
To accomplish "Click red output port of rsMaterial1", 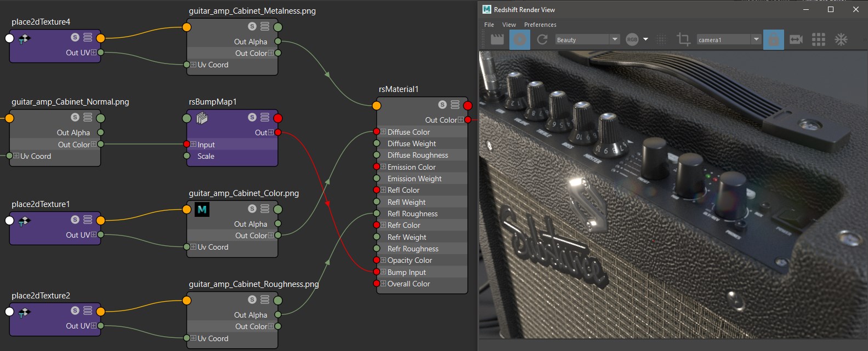I will point(468,105).
